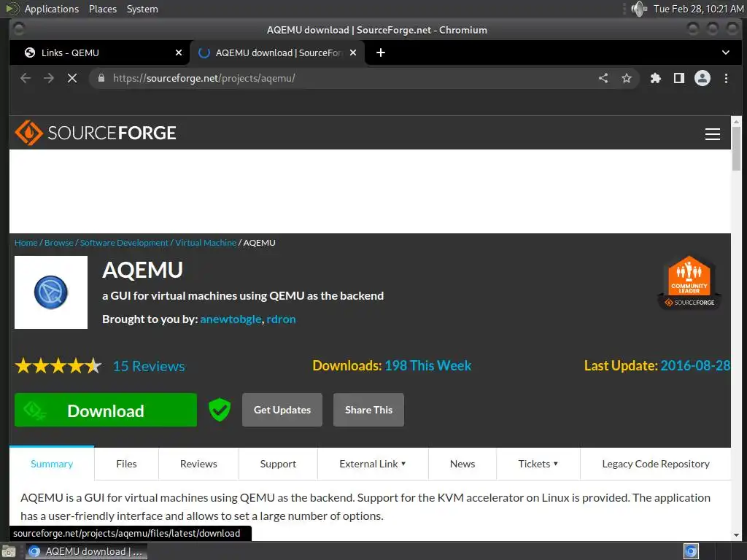
Task: Open the anewtobgle author link
Action: pyautogui.click(x=231, y=319)
